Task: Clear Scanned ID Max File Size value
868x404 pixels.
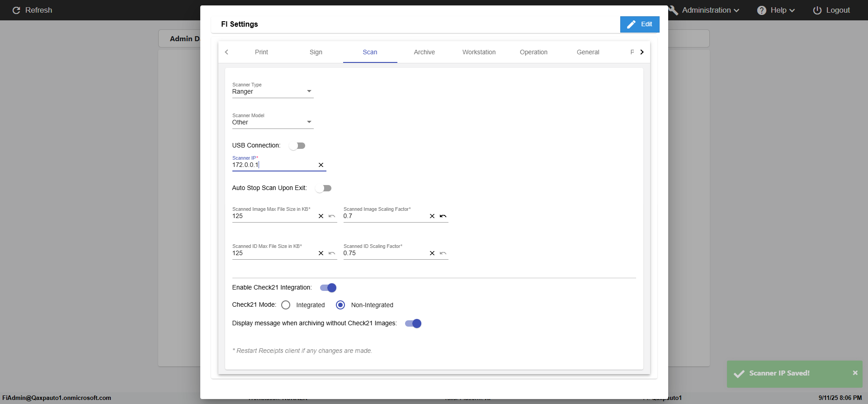Action: coord(321,253)
